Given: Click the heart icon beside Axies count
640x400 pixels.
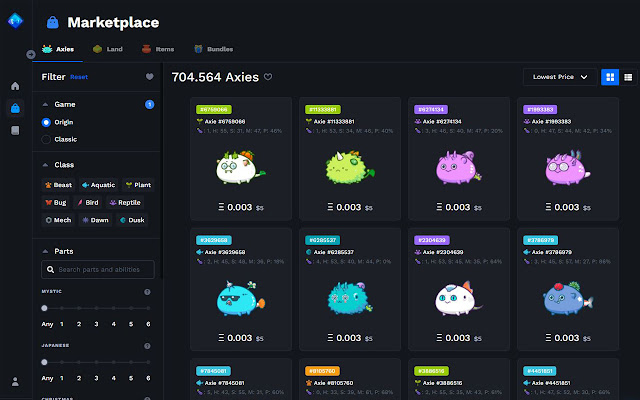Looking at the screenshot, I should (268, 77).
